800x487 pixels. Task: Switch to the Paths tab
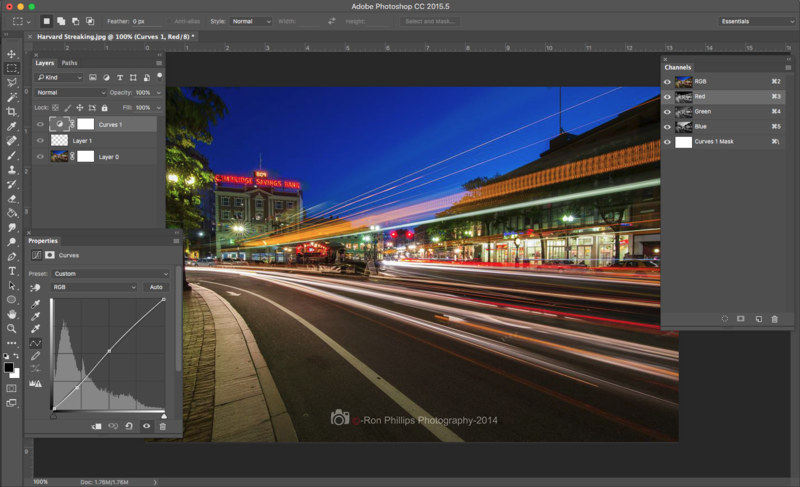click(x=69, y=63)
